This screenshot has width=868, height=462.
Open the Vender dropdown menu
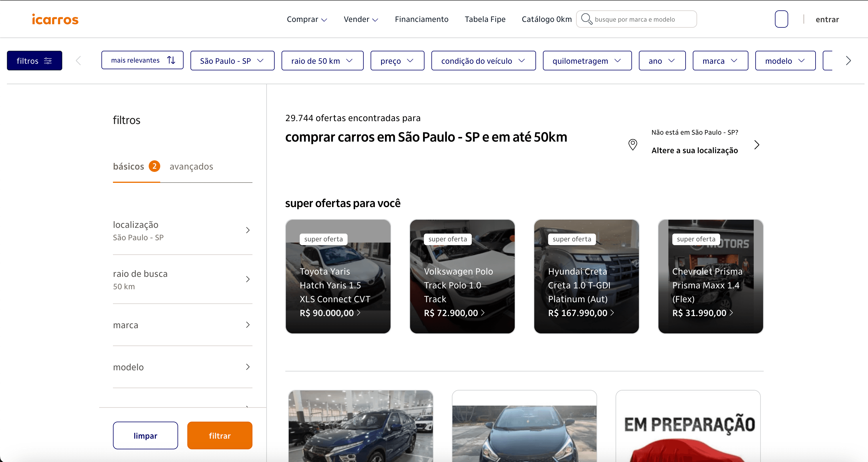click(x=361, y=19)
